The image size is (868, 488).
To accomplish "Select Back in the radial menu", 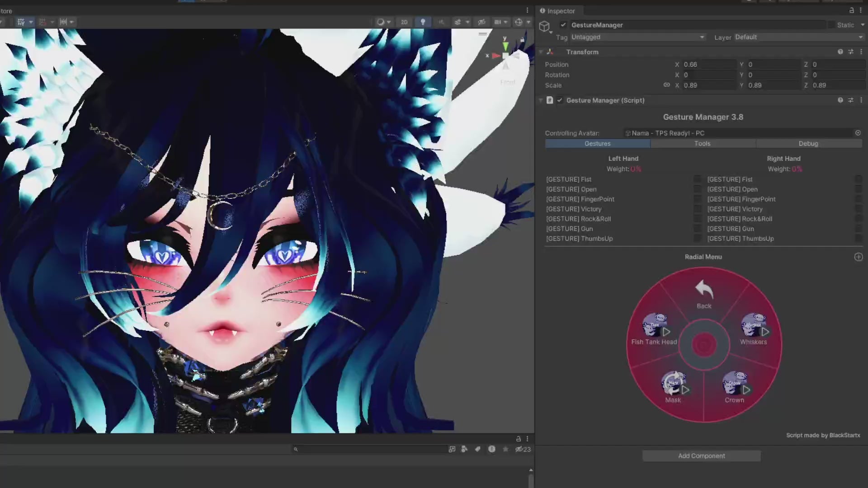I will (704, 295).
